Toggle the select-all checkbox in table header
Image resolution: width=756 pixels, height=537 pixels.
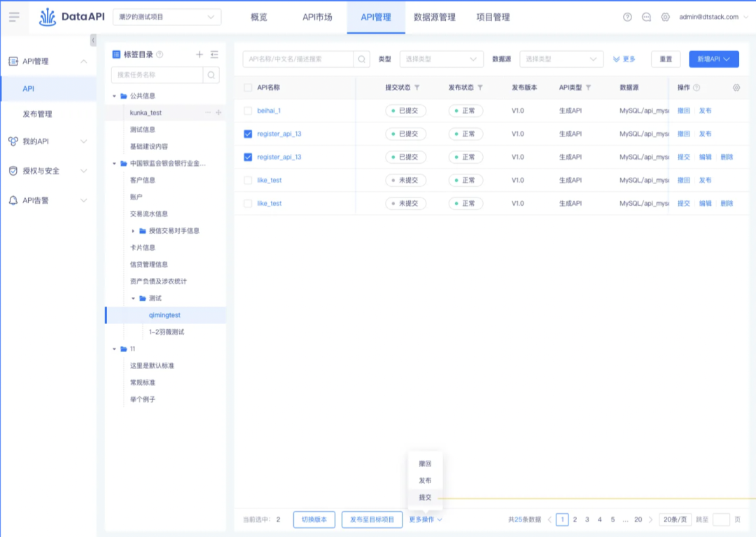coord(248,88)
